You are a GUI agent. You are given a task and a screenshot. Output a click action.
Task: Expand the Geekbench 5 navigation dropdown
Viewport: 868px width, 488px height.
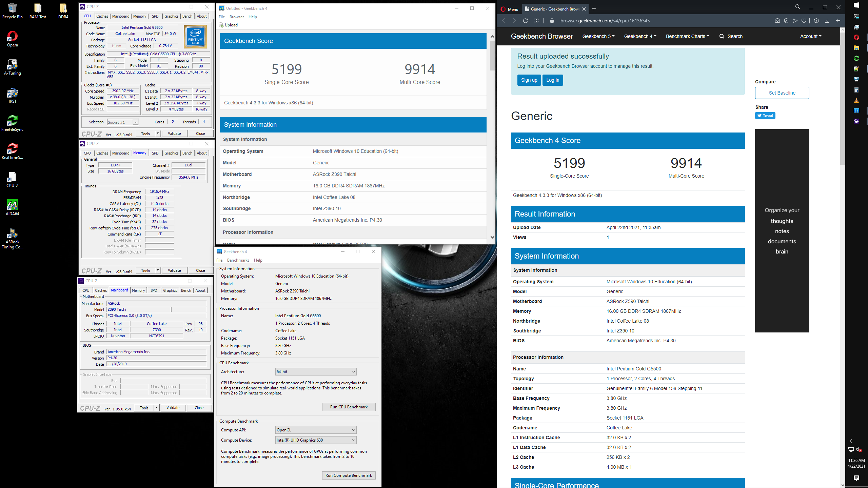tap(598, 36)
